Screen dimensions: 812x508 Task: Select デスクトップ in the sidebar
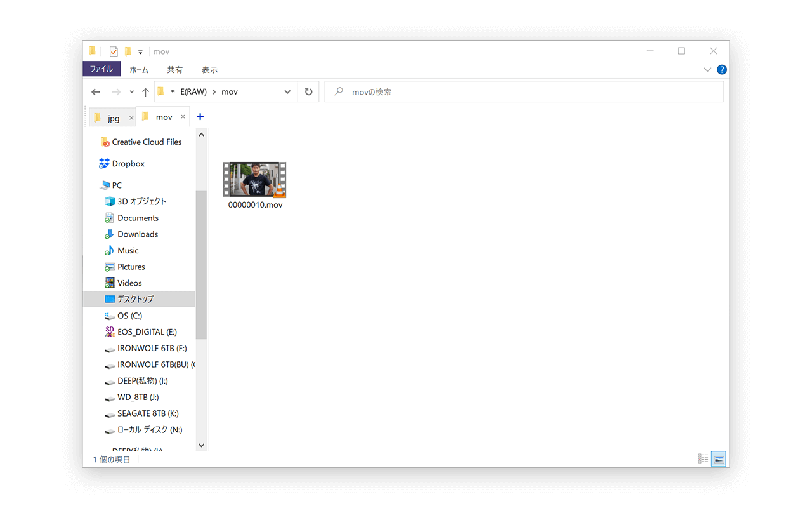point(139,299)
